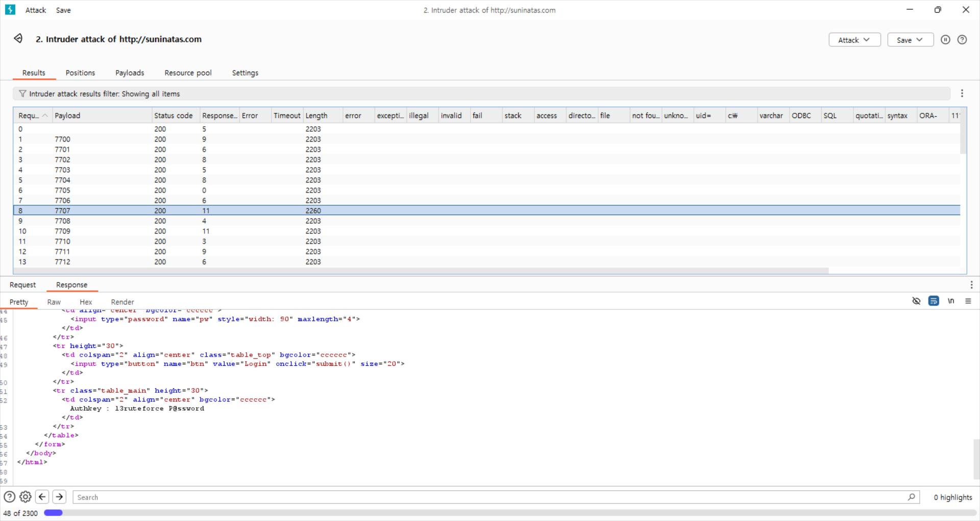Image resolution: width=980 pixels, height=521 pixels.
Task: Click response pane vertical scrollbar
Action: [976, 460]
